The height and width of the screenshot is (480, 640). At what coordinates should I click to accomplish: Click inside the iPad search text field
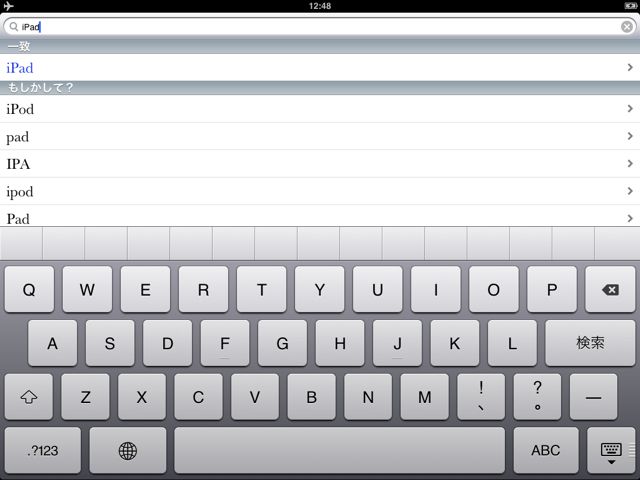[x=320, y=27]
